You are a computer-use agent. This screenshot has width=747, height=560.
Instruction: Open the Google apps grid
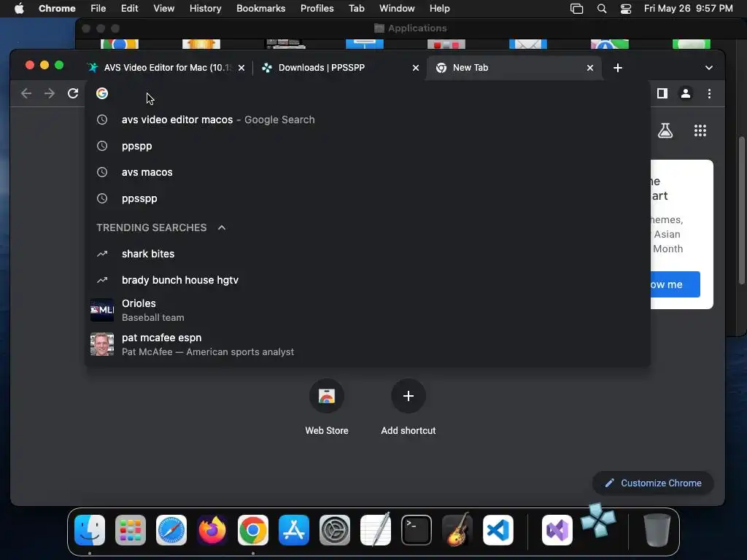[x=700, y=131]
